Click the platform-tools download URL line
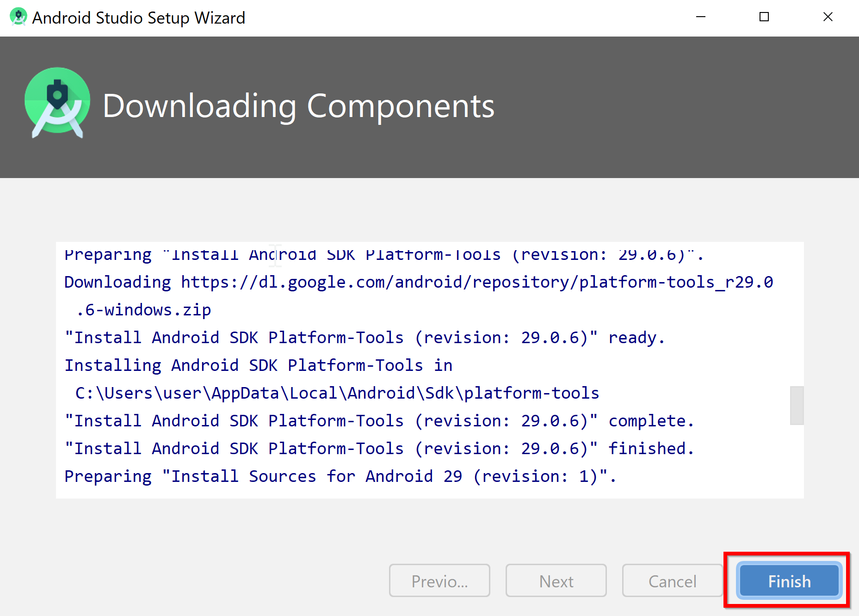The width and height of the screenshot is (859, 616). click(419, 282)
